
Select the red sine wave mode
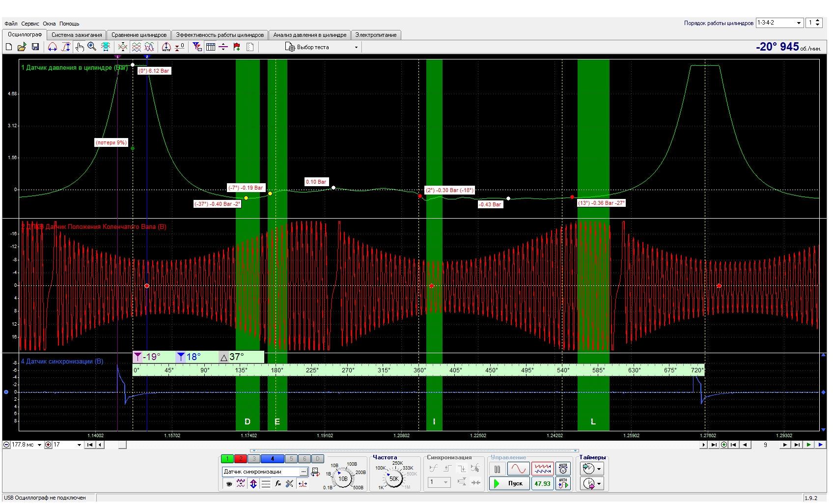(x=518, y=469)
